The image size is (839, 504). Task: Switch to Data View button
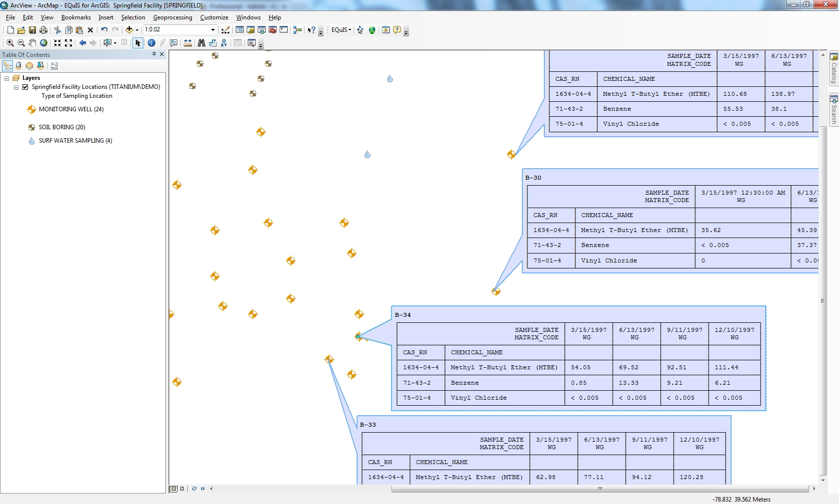[x=173, y=489]
